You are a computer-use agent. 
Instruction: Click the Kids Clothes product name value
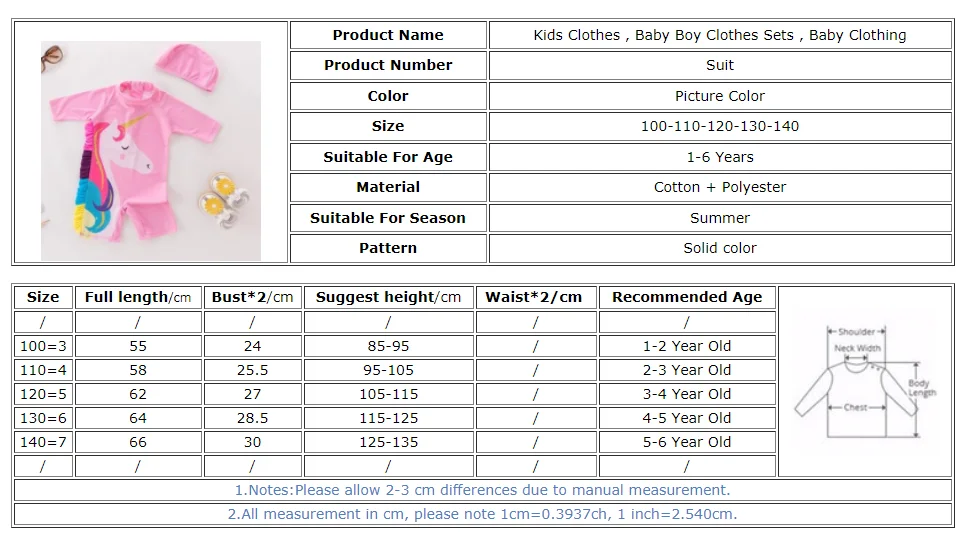coord(719,35)
